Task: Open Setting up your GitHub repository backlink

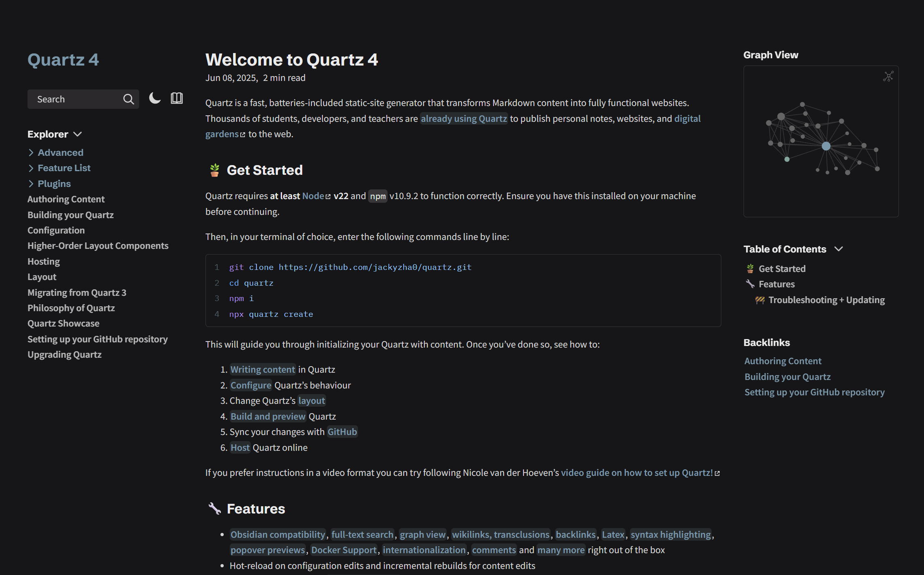Action: click(x=814, y=392)
